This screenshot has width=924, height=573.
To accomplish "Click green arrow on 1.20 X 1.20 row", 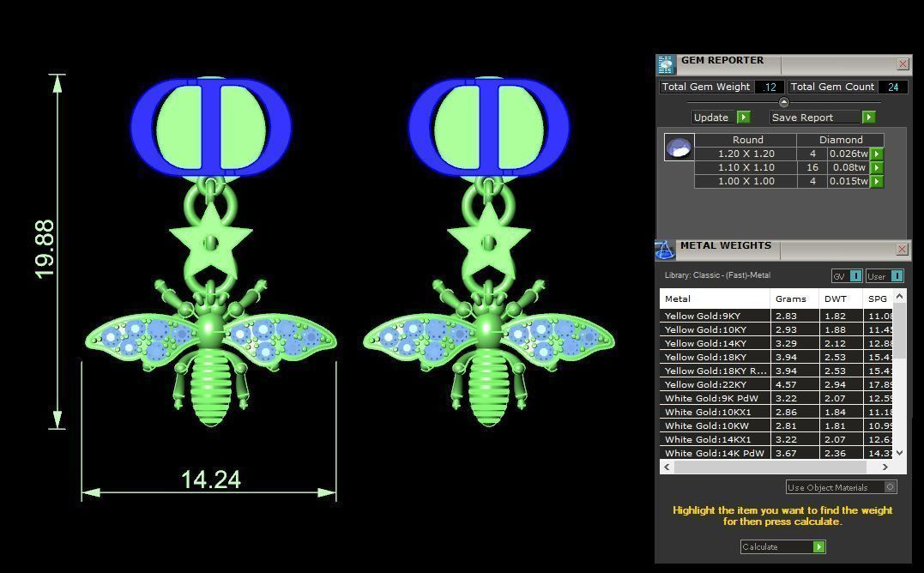I will pos(877,154).
